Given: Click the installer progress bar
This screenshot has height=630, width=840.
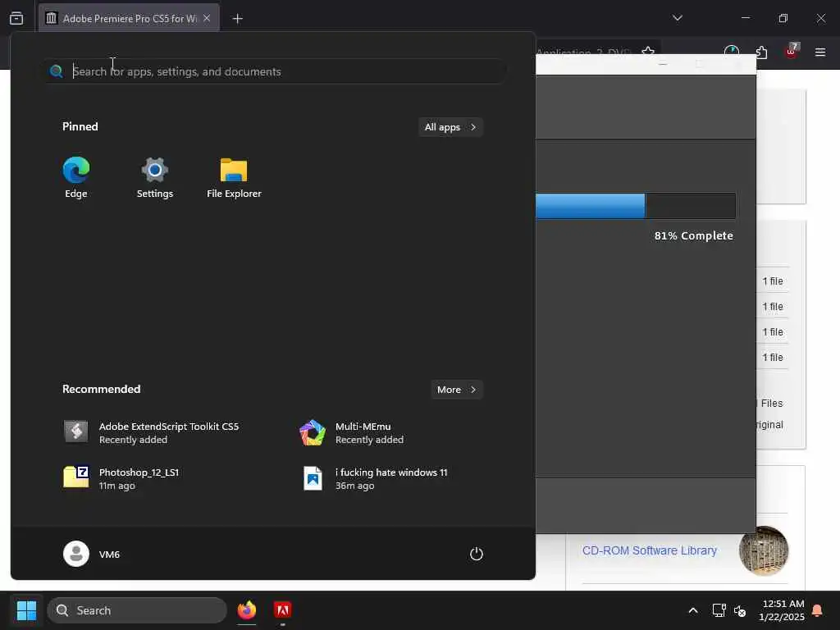Looking at the screenshot, I should click(636, 206).
